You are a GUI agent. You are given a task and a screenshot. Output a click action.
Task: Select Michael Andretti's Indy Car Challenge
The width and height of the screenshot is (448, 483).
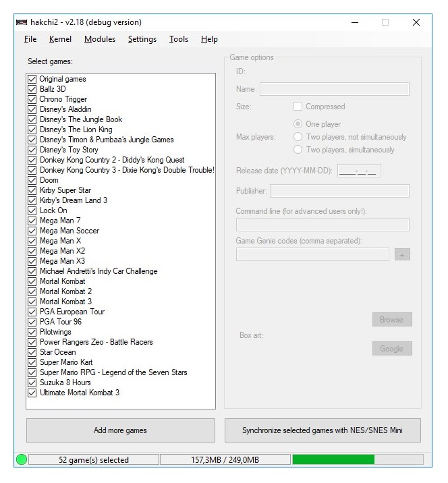pos(99,271)
